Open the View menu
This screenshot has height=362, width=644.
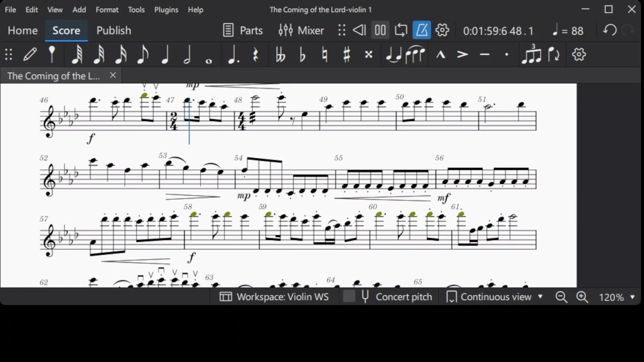(55, 10)
